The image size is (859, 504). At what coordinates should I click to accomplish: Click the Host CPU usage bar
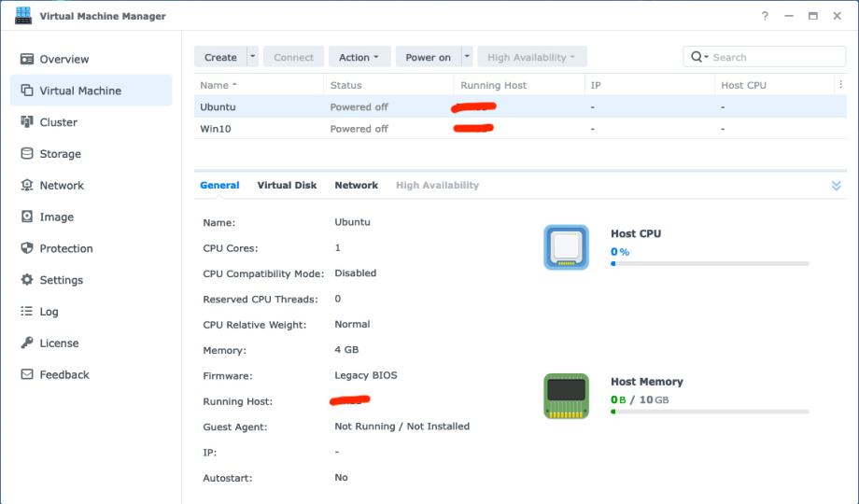(x=710, y=264)
